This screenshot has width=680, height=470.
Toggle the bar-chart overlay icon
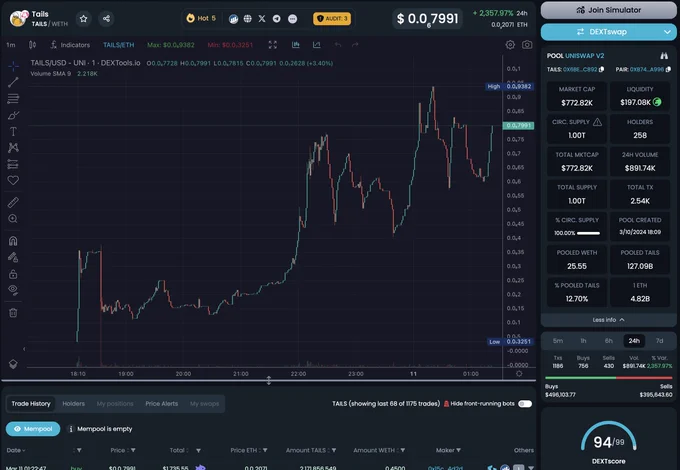296,45
